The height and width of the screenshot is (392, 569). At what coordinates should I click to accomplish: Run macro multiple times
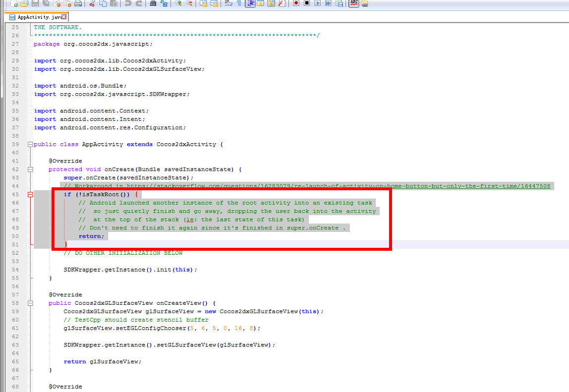click(328, 3)
